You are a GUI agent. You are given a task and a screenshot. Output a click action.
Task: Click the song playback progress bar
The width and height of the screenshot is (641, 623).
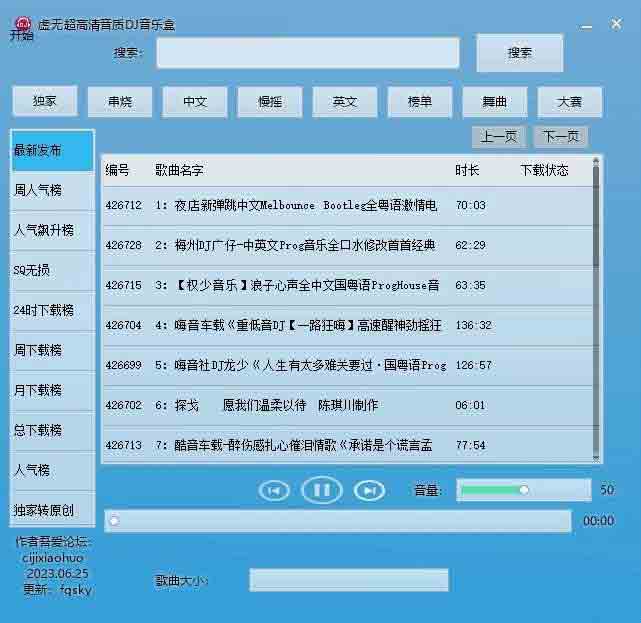[338, 521]
